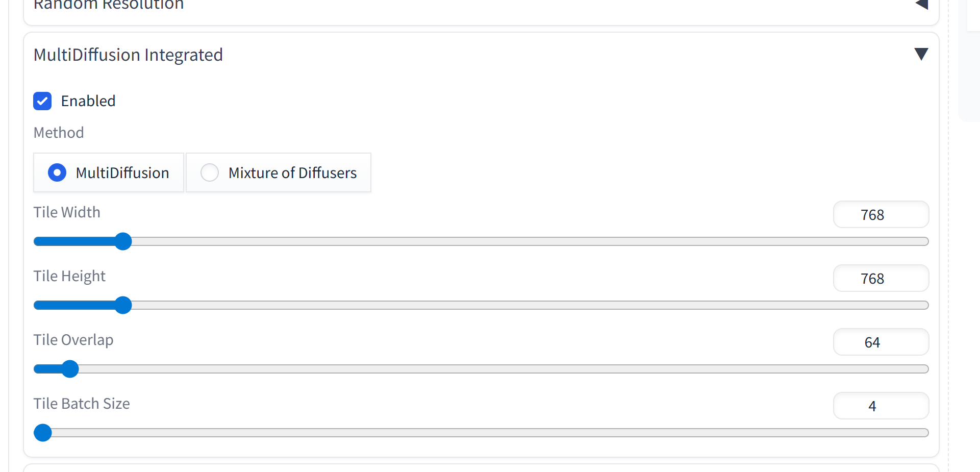The height and width of the screenshot is (472, 980).
Task: Set Tile Width slider to its maximum end
Action: (x=925, y=241)
